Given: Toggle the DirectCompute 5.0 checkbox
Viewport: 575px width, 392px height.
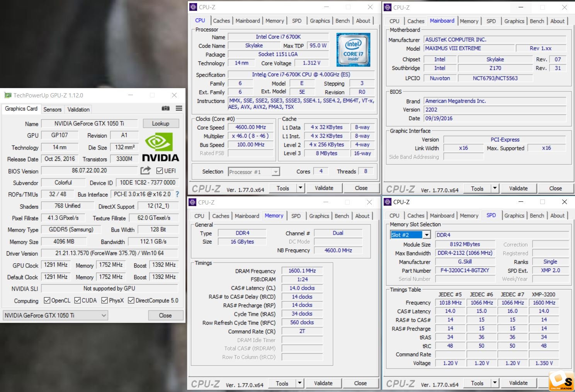Looking at the screenshot, I should [x=131, y=300].
